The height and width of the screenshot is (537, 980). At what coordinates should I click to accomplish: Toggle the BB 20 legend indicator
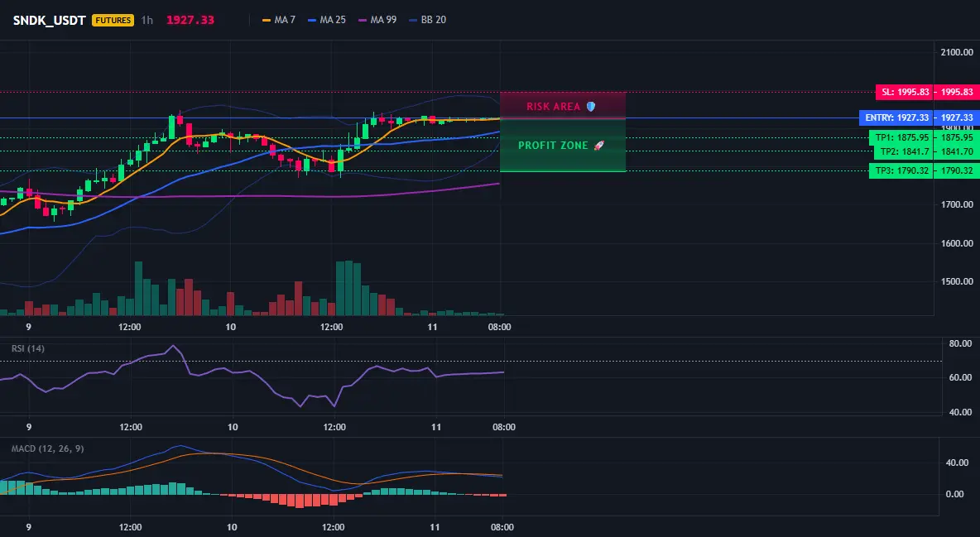[x=427, y=20]
